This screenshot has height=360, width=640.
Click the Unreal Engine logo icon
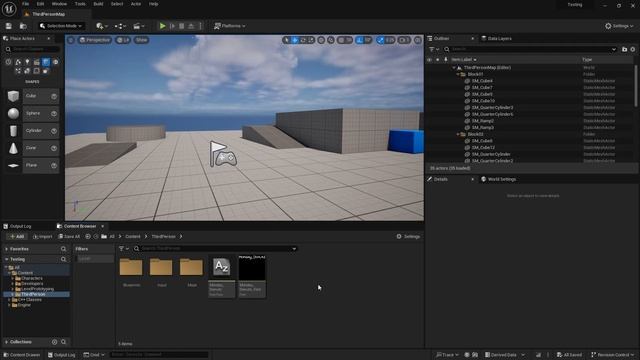pyautogui.click(x=9, y=8)
